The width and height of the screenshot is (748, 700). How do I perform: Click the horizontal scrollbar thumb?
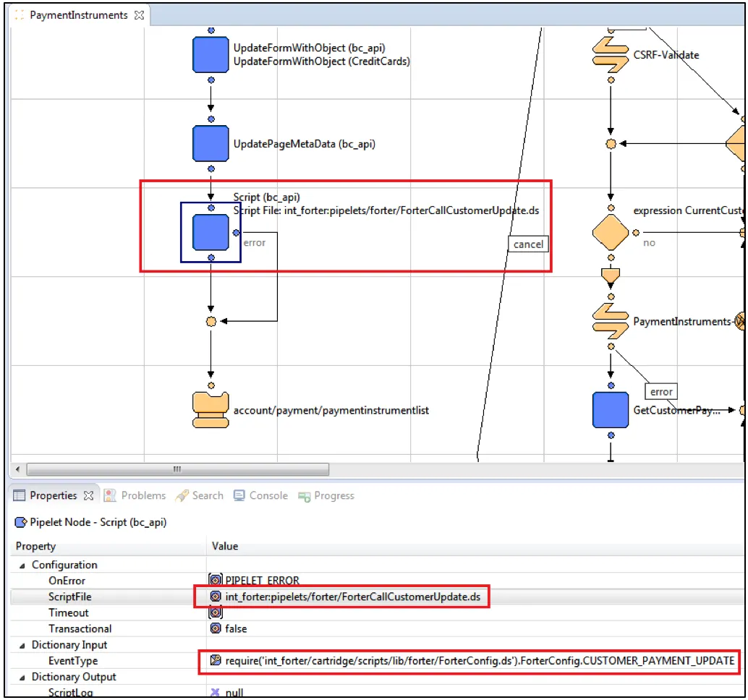[177, 469]
